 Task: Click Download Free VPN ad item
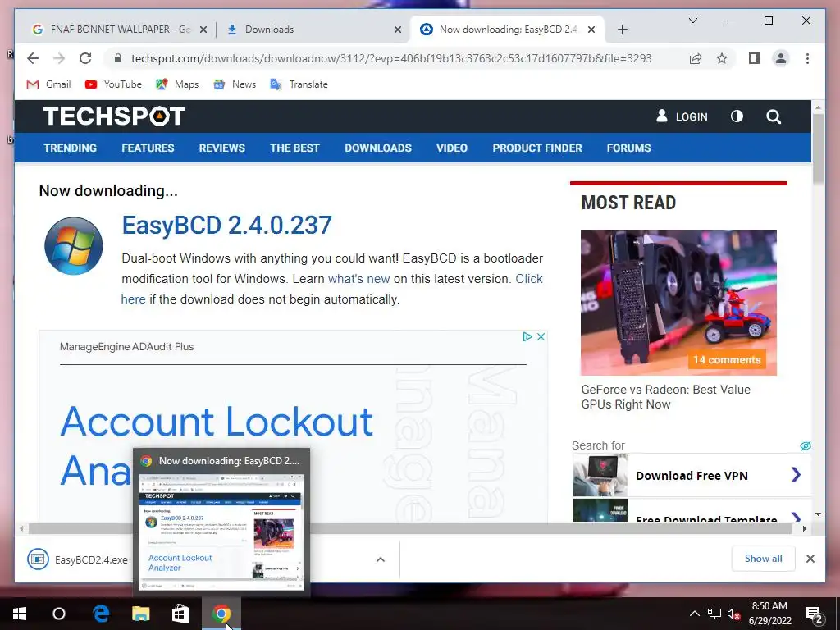(692, 475)
